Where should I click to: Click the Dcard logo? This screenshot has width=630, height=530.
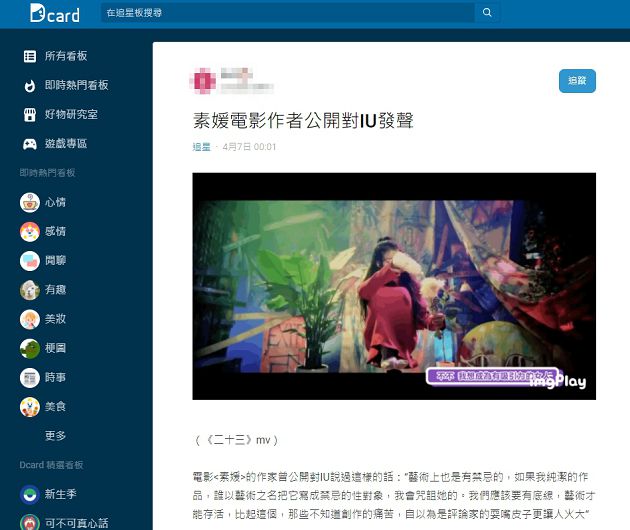tap(53, 13)
